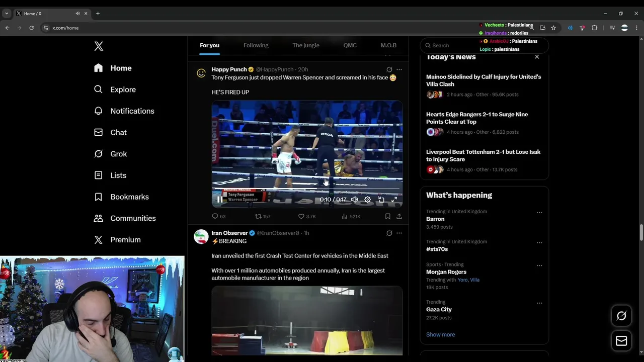Click the Search input field

click(484, 45)
